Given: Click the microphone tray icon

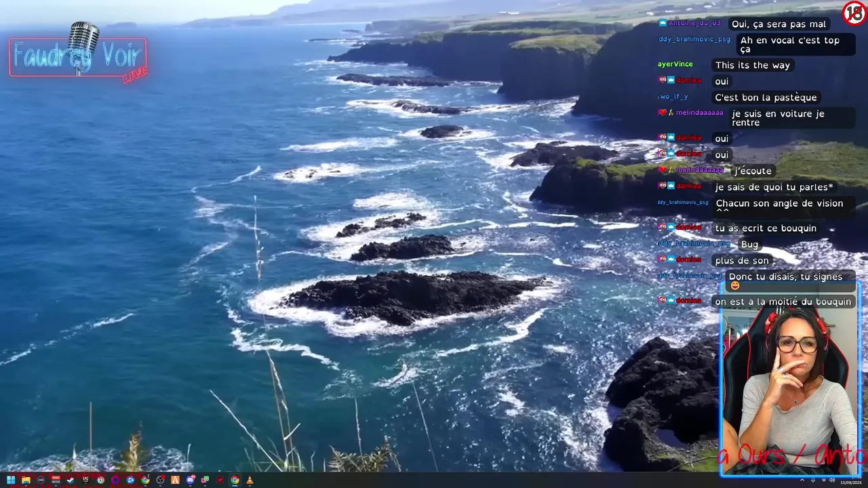Looking at the screenshot, I should (813, 480).
